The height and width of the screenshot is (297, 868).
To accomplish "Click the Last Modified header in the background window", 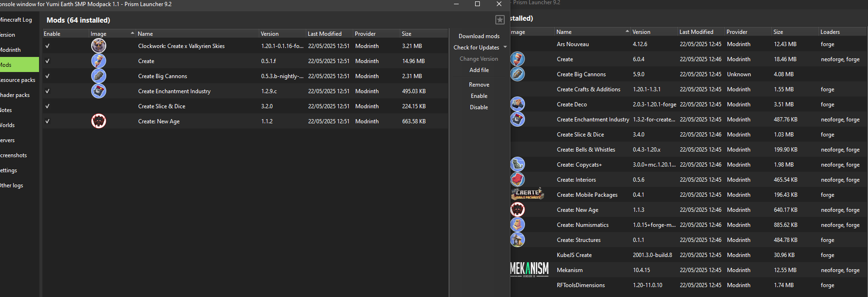I will point(701,32).
